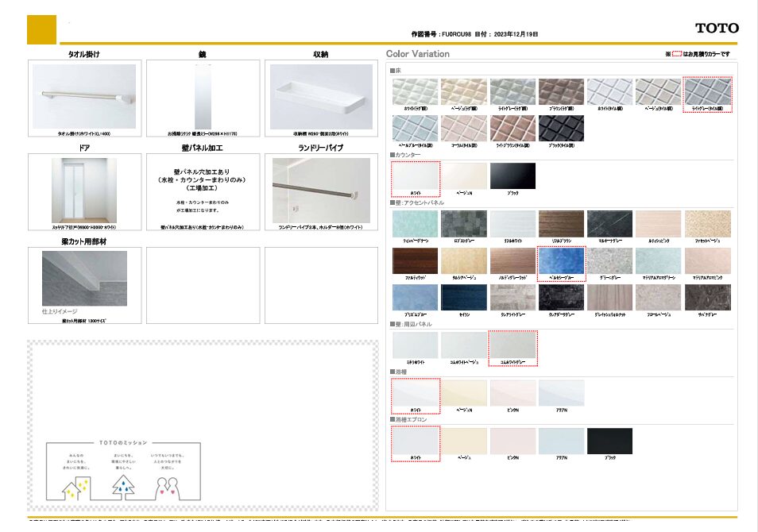This screenshot has height=532, width=758.
Task: Click the towel bar (タオル掛け) product image
Action: [x=84, y=97]
